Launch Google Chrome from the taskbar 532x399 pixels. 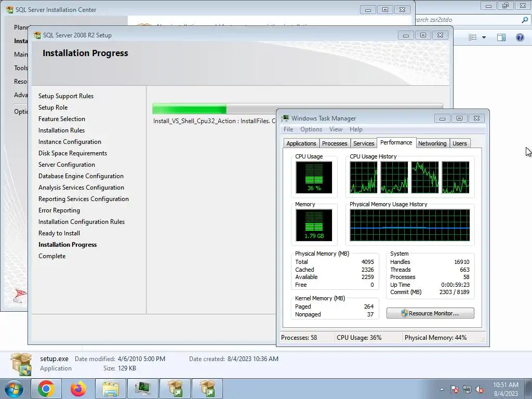pos(46,389)
